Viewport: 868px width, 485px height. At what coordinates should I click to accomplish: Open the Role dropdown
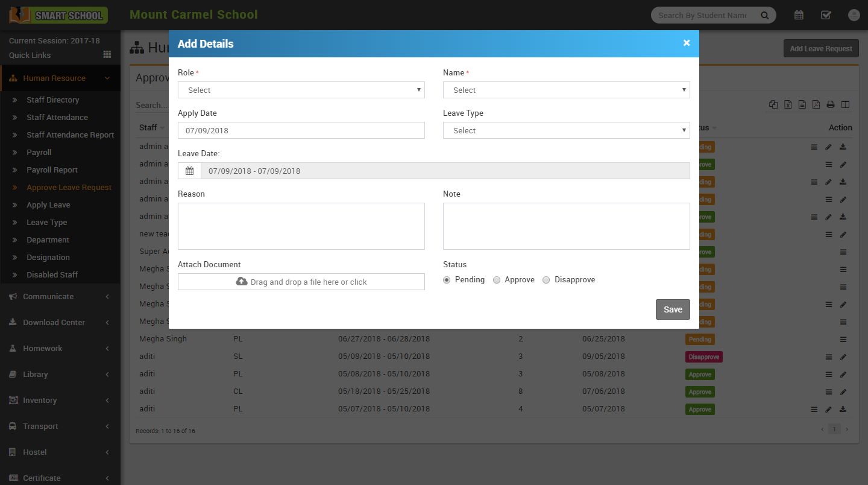point(301,90)
